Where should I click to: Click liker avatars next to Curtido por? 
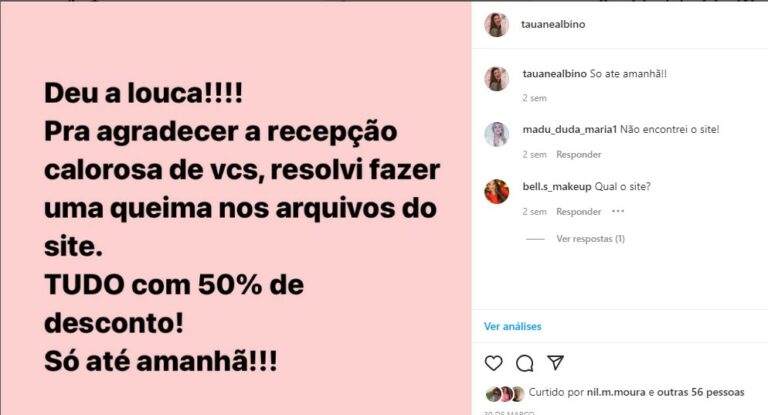click(505, 393)
